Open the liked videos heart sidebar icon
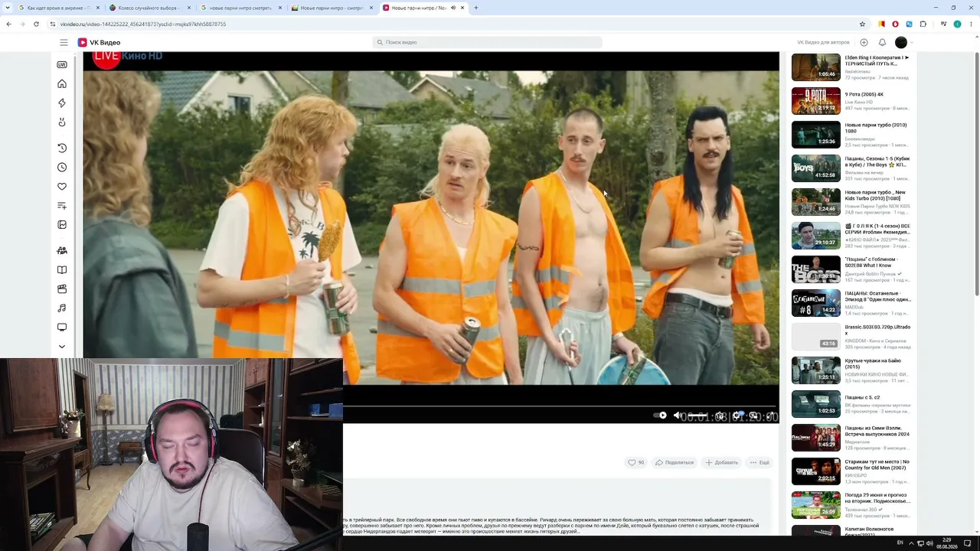This screenshot has width=980, height=551. [62, 186]
